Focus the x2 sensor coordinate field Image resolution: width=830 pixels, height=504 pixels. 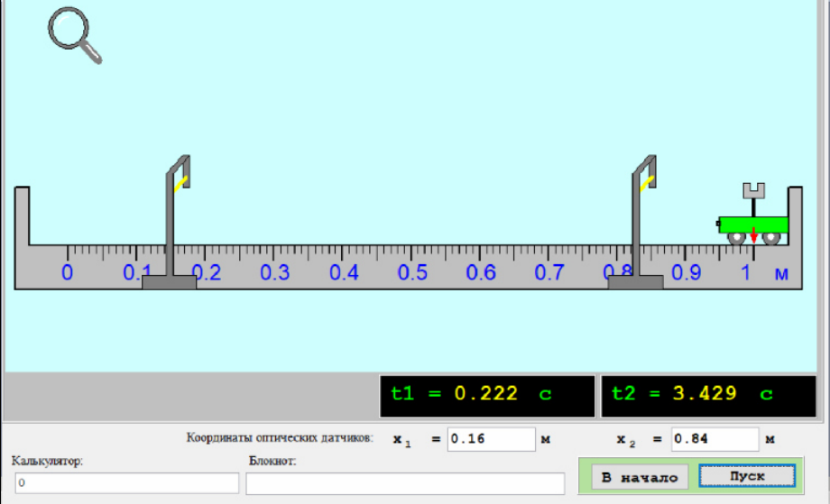click(715, 439)
